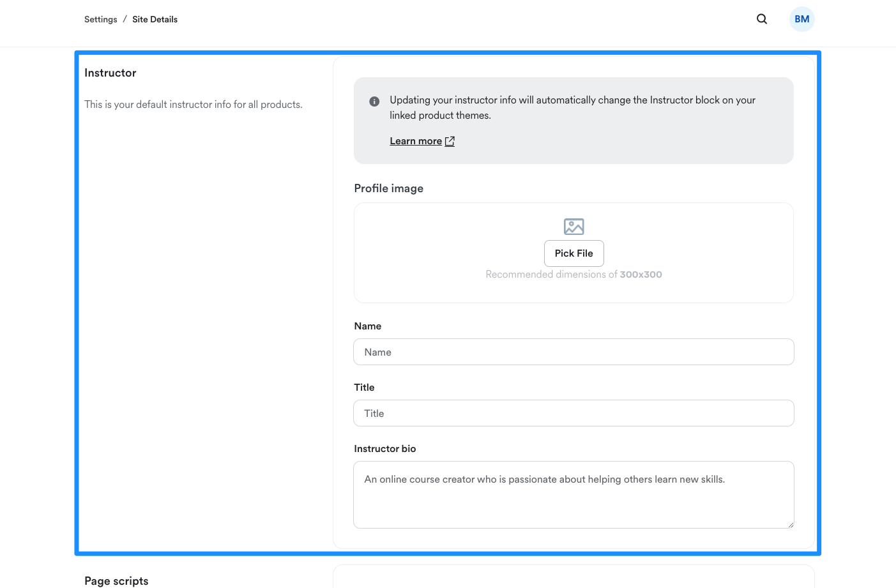896x588 pixels.
Task: Click the Title field label
Action: [x=364, y=388]
